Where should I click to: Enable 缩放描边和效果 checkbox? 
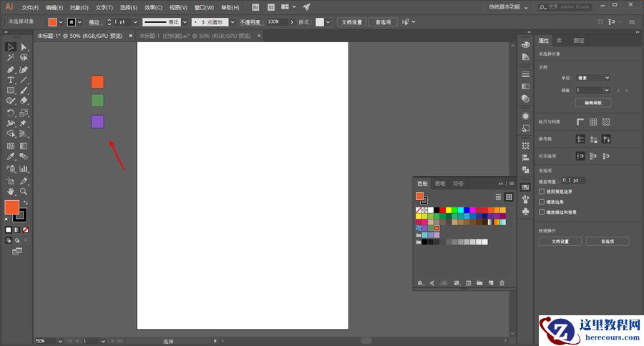click(542, 212)
